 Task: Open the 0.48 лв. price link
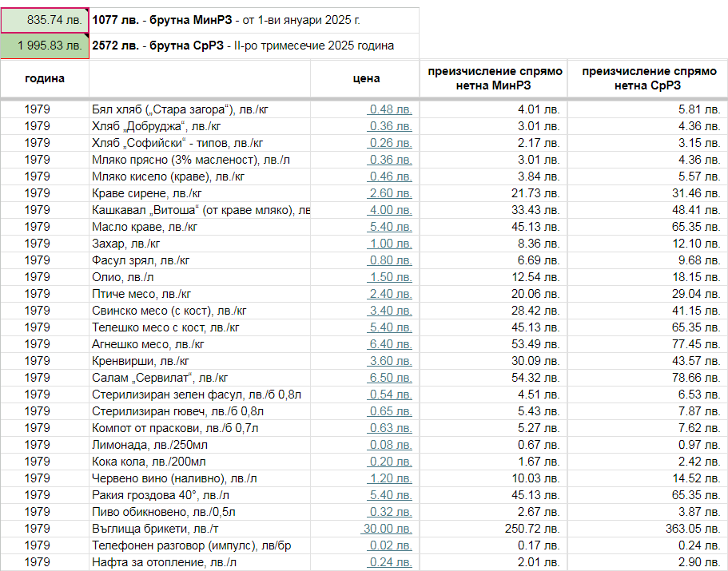point(391,109)
